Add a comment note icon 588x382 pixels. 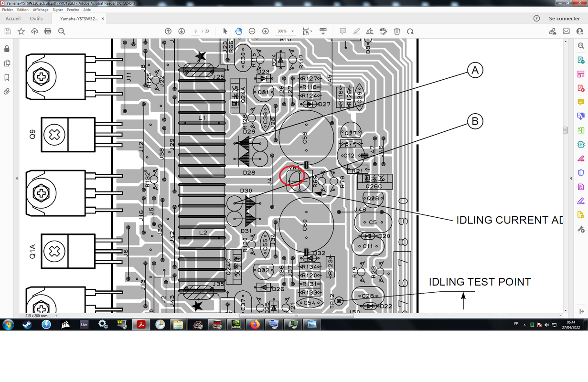(x=342, y=31)
